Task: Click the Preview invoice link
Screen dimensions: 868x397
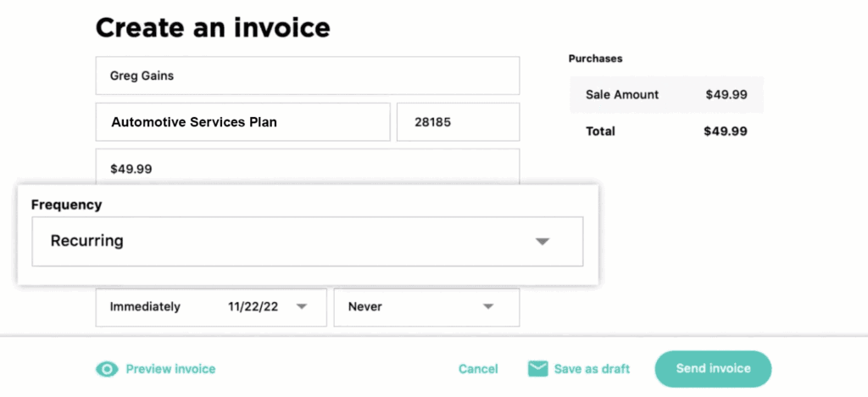Action: coord(170,369)
